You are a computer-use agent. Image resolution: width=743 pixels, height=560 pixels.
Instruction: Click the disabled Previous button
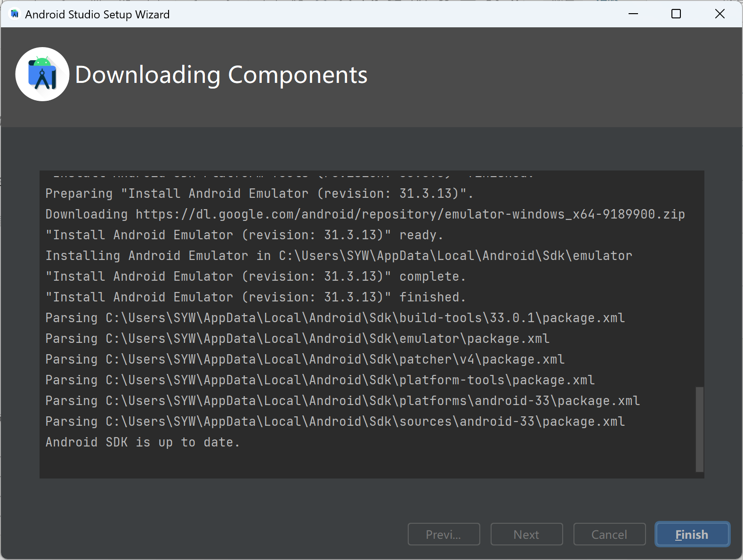coord(444,534)
